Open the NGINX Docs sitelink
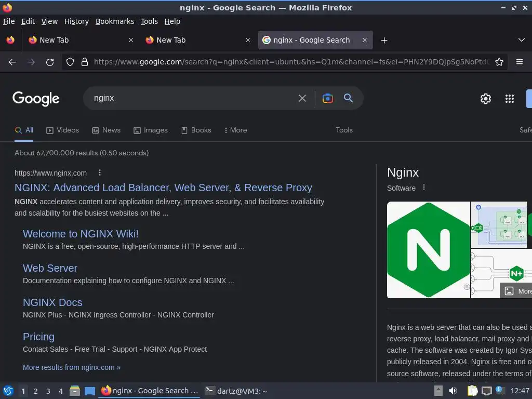Screen dimensions: 532x399 coord(52,302)
